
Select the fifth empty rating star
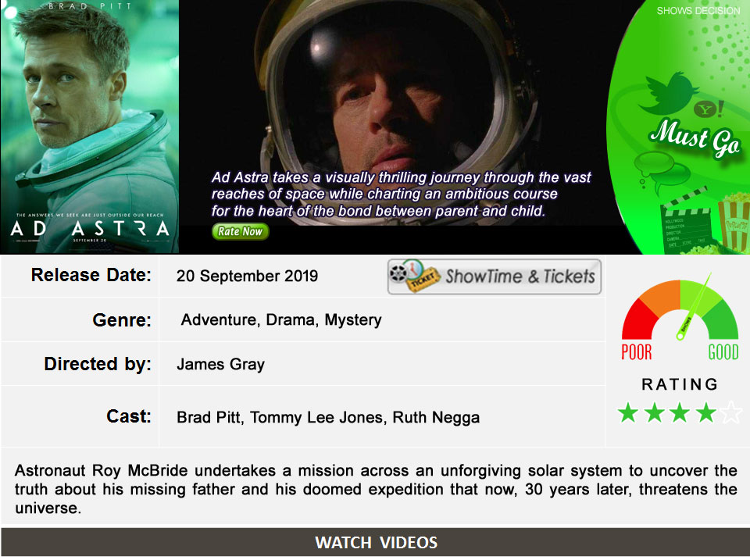(x=731, y=412)
